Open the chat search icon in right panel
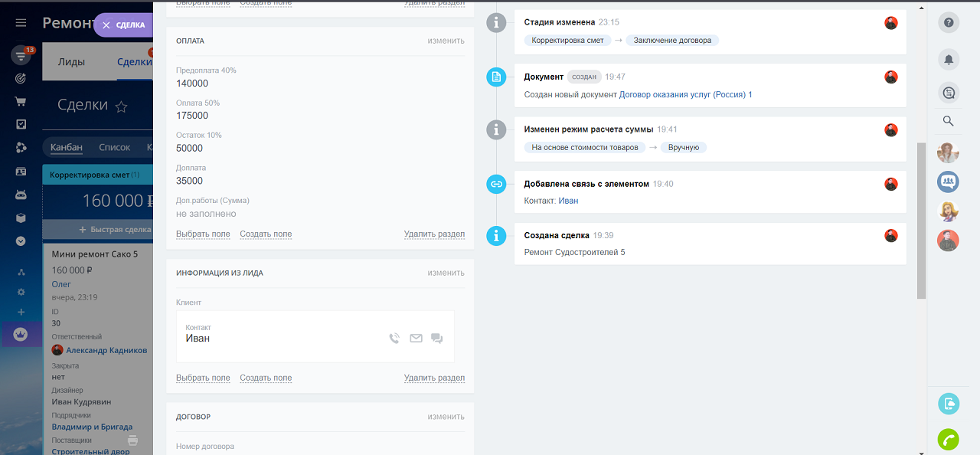The image size is (980, 455). pos(949,93)
